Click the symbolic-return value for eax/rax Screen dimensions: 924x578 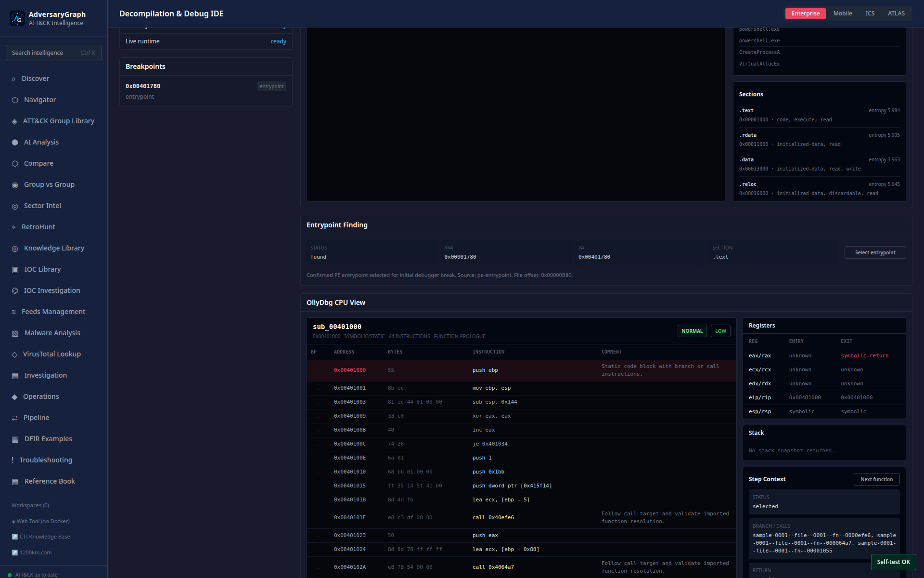(x=865, y=356)
